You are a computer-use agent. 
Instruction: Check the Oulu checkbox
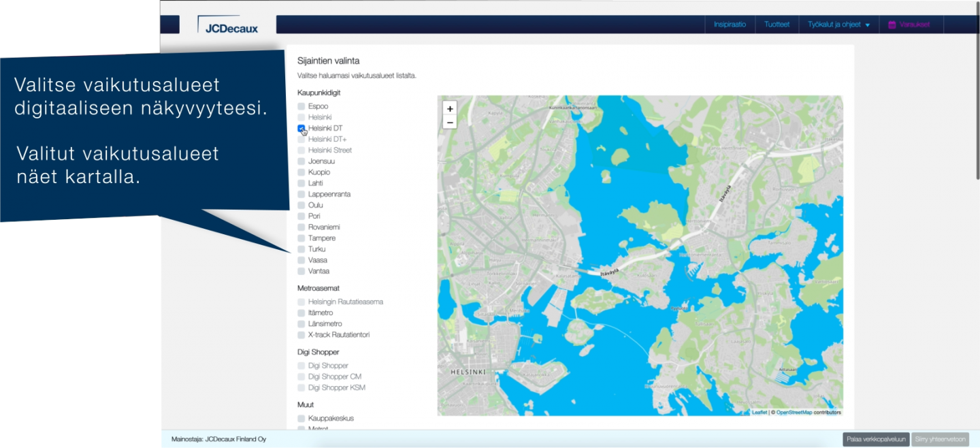[x=301, y=205]
